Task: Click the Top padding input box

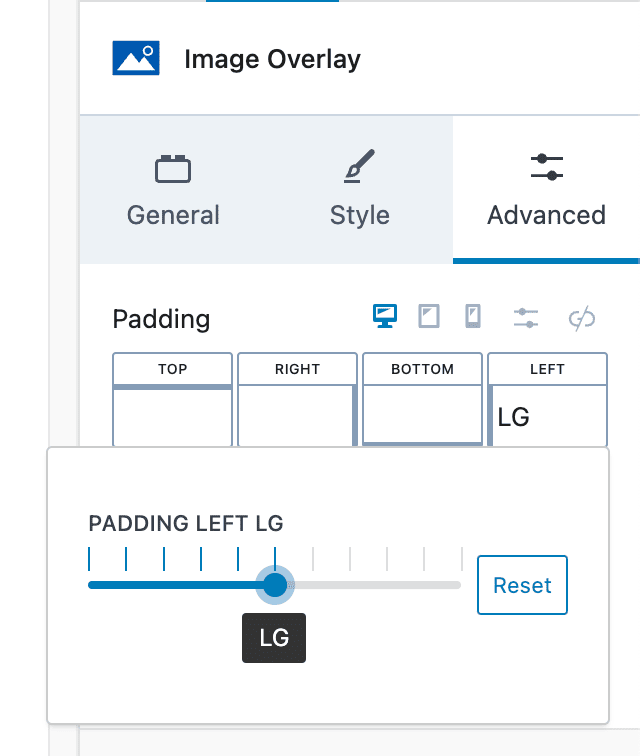Action: (172, 416)
